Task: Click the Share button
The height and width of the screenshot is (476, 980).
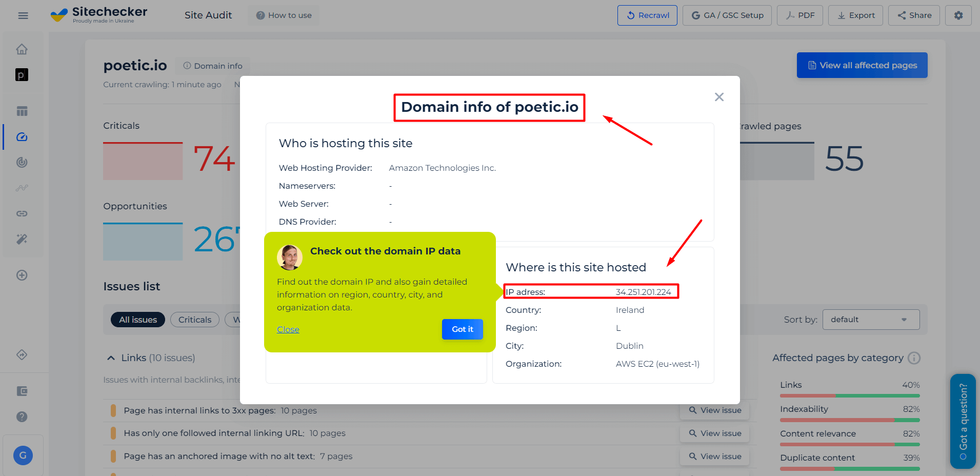Action: click(914, 15)
